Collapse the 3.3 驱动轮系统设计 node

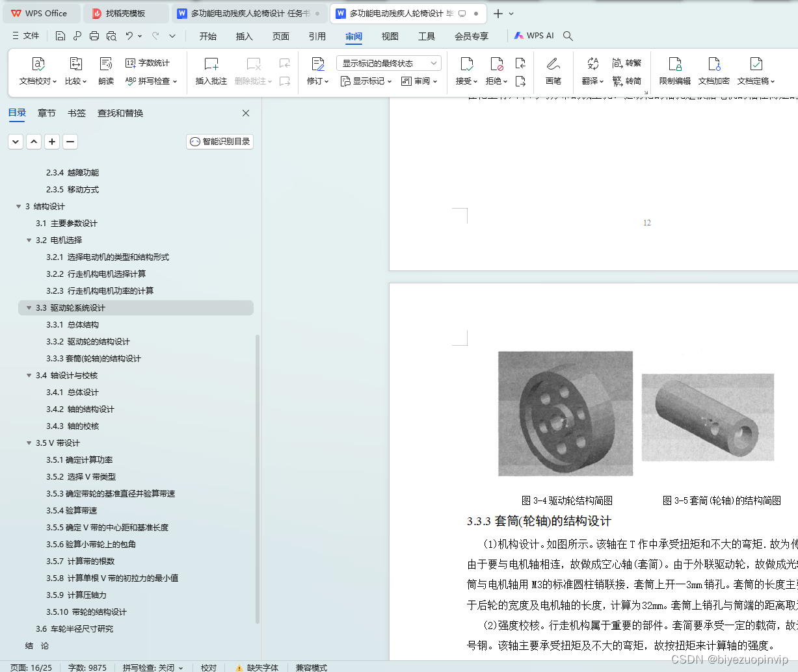[x=29, y=308]
